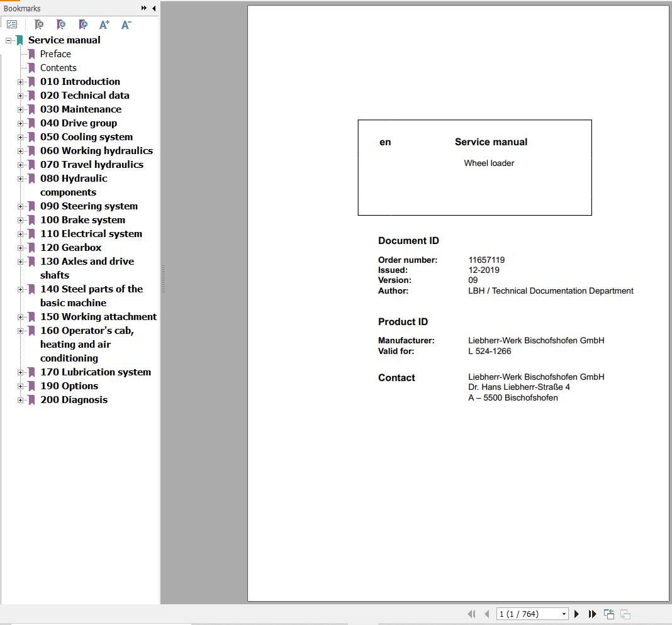Click the Document ID heading
Screen dimensions: 672x625
(408, 241)
